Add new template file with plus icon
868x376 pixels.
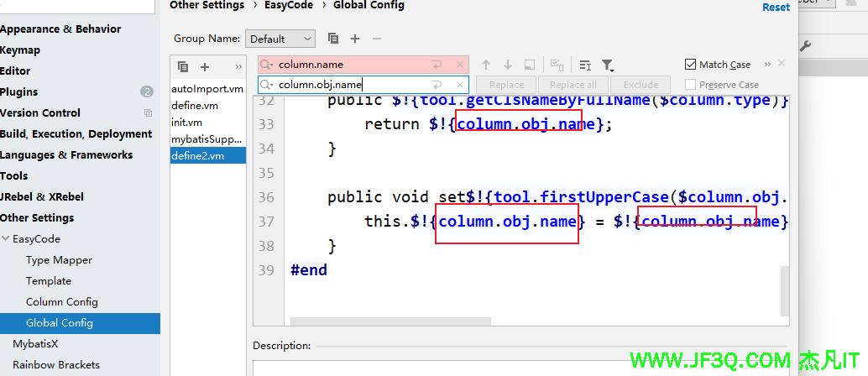pyautogui.click(x=205, y=67)
